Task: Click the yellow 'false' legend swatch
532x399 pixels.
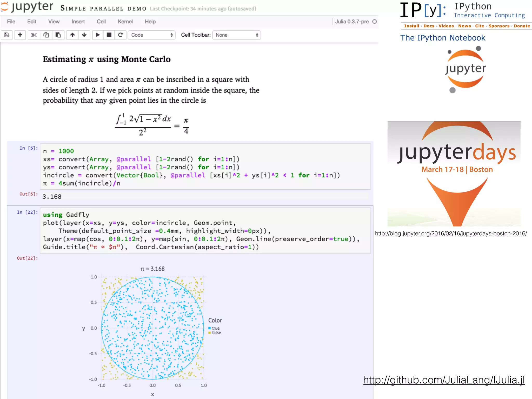Action: pos(209,333)
